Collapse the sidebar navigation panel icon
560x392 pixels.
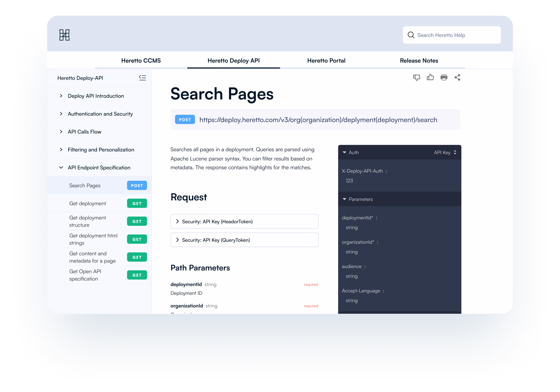click(142, 78)
